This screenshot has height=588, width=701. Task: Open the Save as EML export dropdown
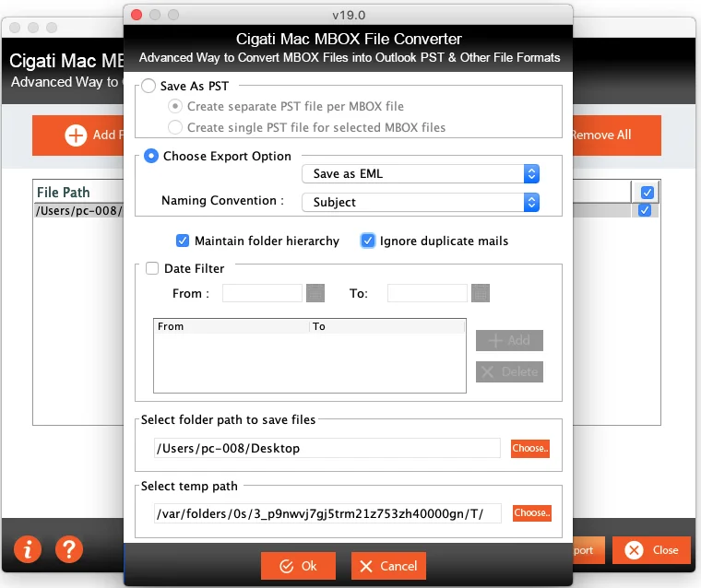click(x=421, y=174)
